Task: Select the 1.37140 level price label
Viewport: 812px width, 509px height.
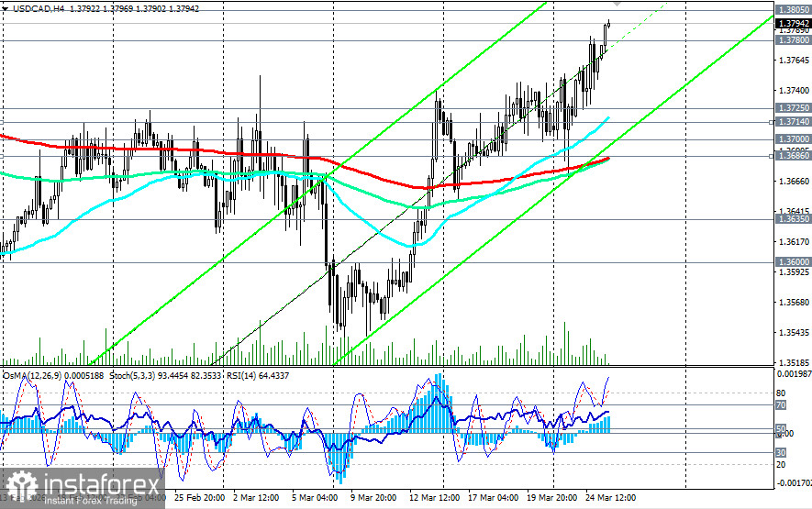Action: 794,122
